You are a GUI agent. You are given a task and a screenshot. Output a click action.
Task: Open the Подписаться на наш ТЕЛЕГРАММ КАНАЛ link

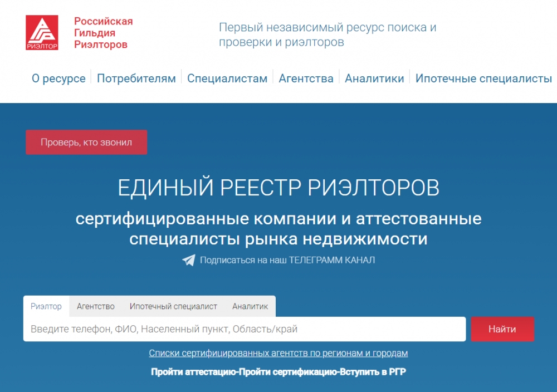click(287, 259)
